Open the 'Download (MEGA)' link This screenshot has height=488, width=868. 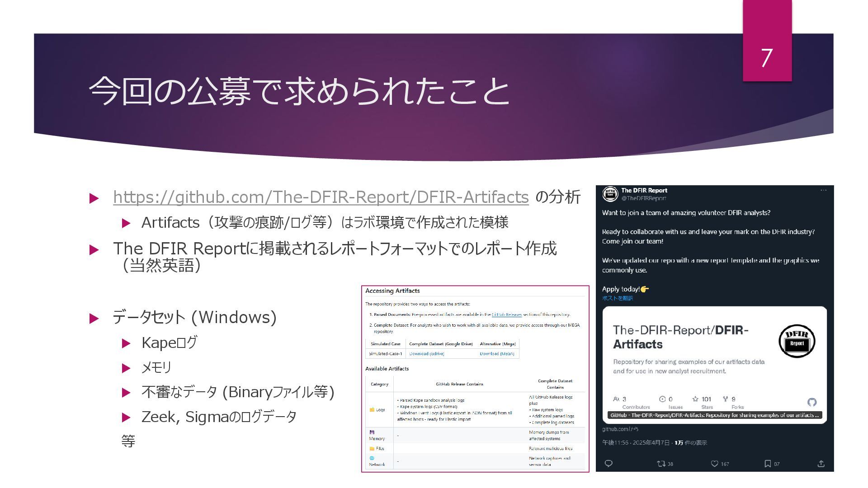[497, 354]
